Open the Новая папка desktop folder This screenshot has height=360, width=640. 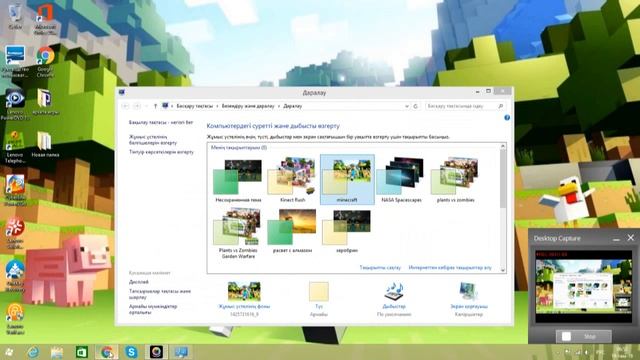pos(45,144)
